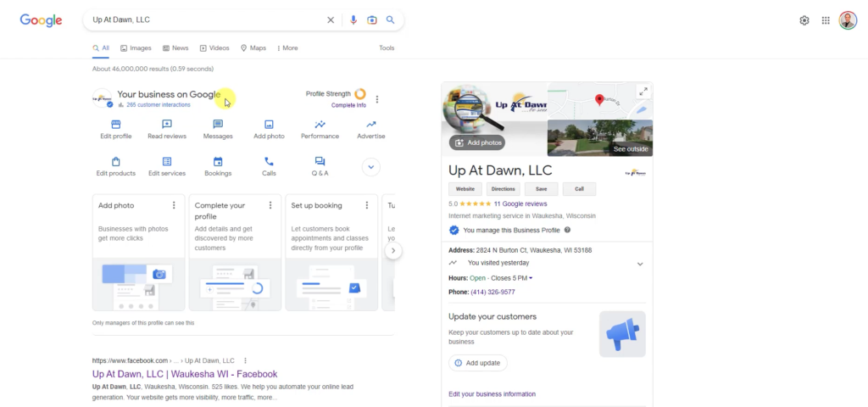Open the Google apps grid

826,20
